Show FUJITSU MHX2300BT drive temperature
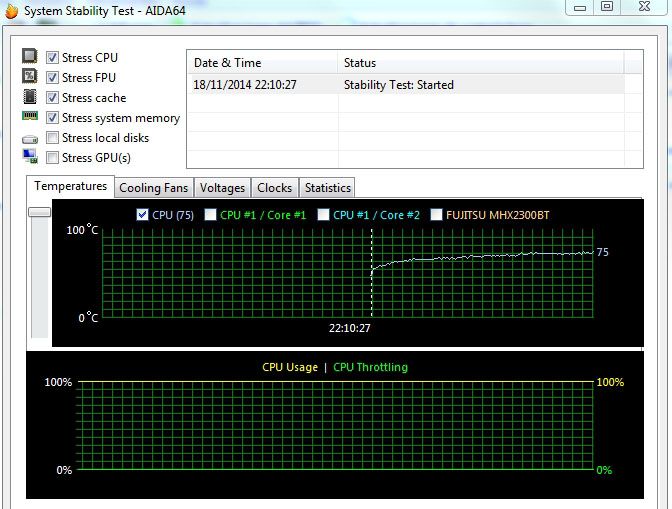 pyautogui.click(x=436, y=215)
